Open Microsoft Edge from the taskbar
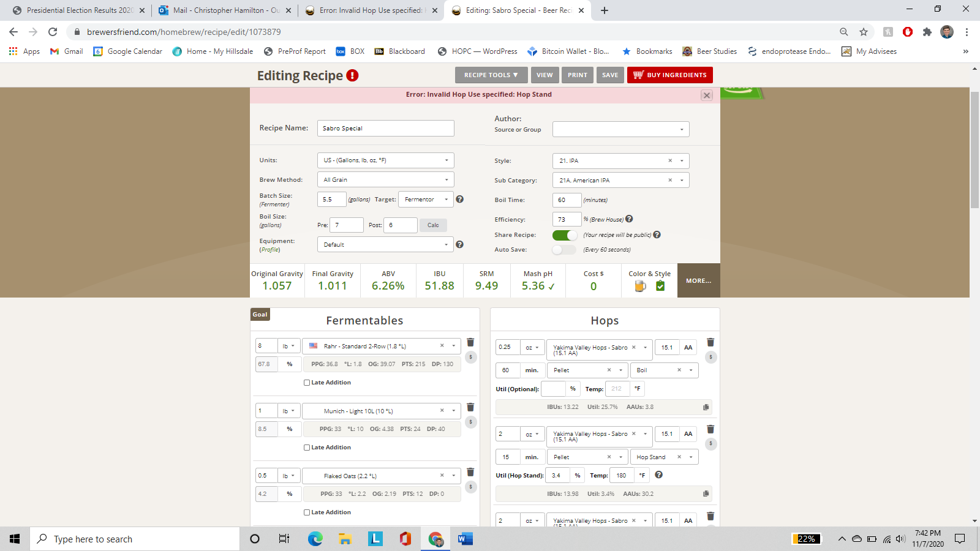The width and height of the screenshot is (980, 551). click(x=315, y=539)
